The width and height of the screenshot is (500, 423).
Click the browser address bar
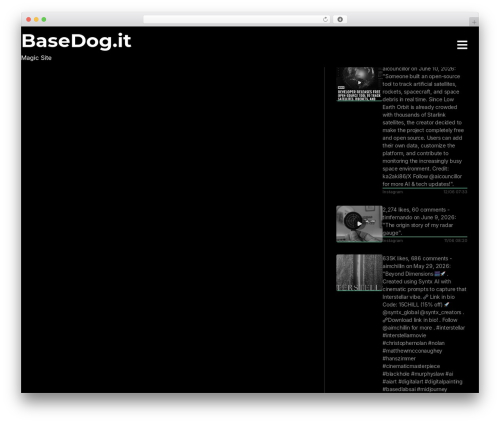pos(236,19)
